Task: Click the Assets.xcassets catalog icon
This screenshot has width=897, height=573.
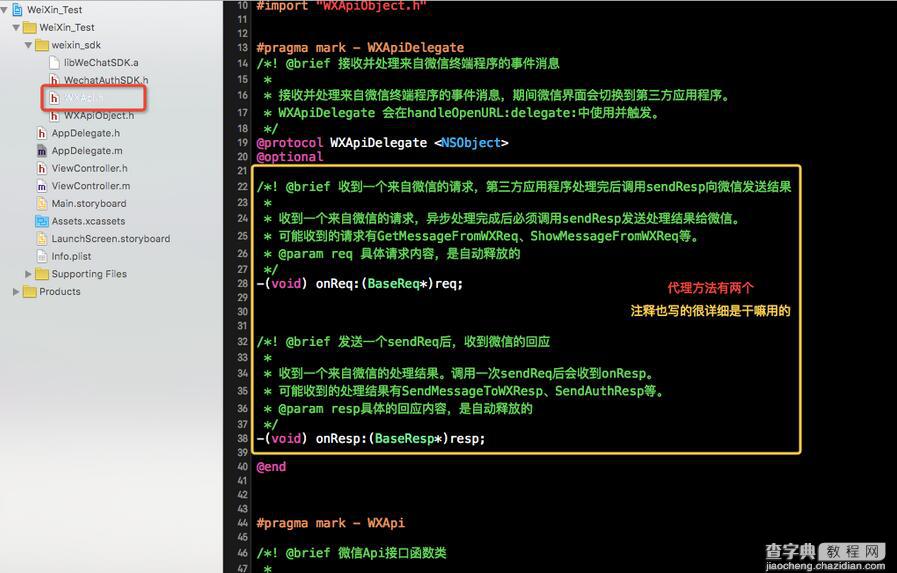Action: click(42, 221)
